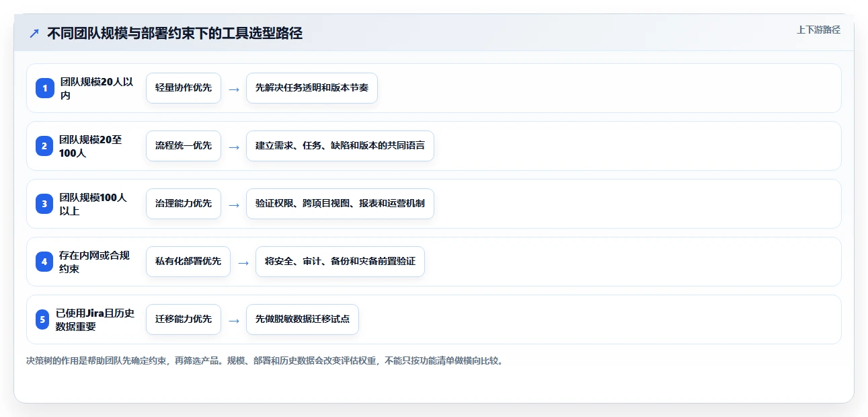This screenshot has width=868, height=417.
Task: Click the row label 团队规模20人以内
Action: click(x=97, y=88)
